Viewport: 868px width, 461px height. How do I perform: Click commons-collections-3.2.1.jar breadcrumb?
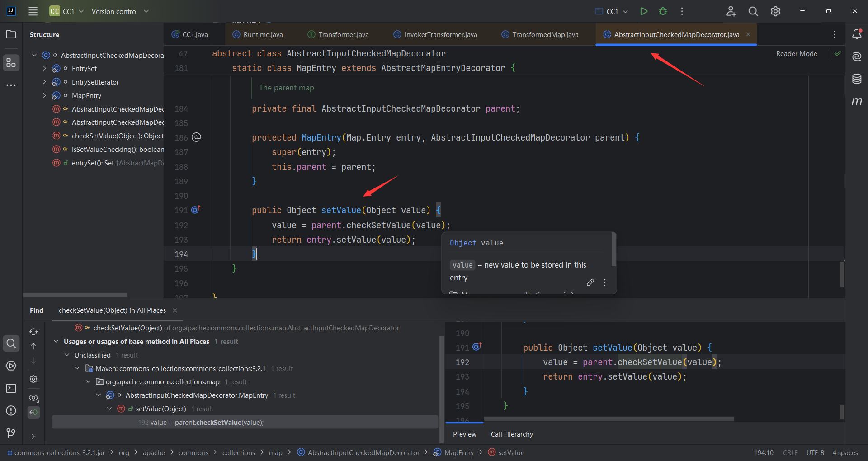[x=56, y=453]
